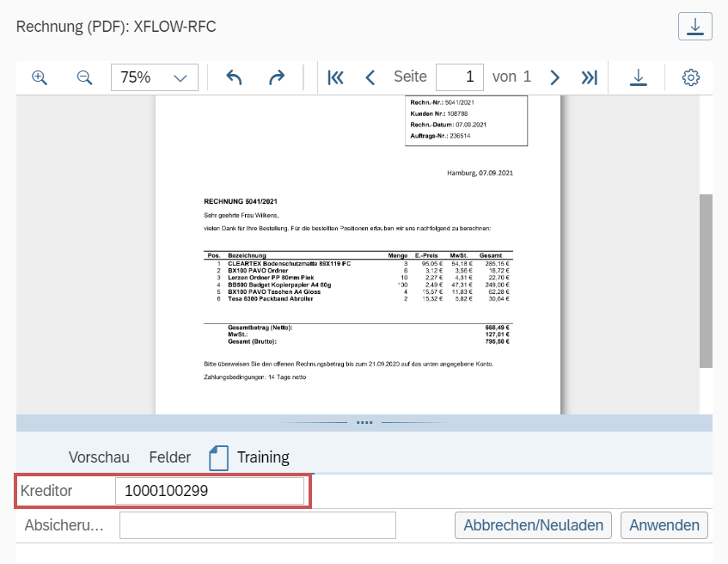Jump to the last page of the document
This screenshot has height=564, width=728.
(590, 77)
